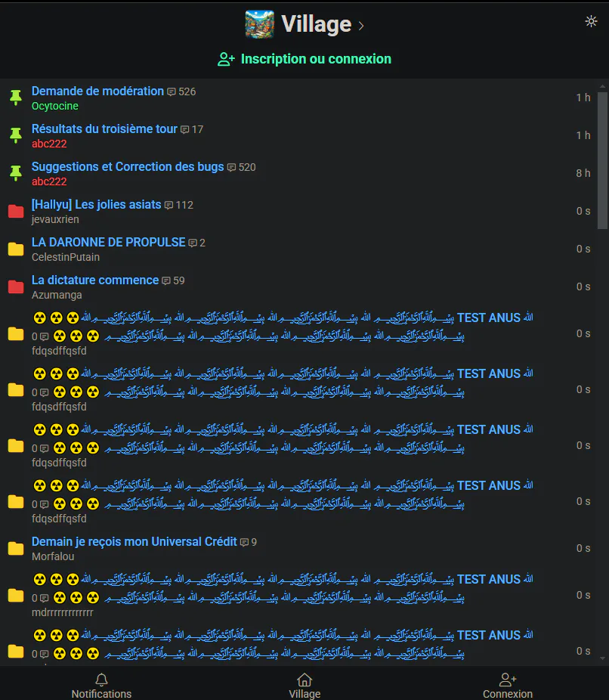Expand the chevron next to Village title
This screenshot has height=700, width=609.
(361, 26)
